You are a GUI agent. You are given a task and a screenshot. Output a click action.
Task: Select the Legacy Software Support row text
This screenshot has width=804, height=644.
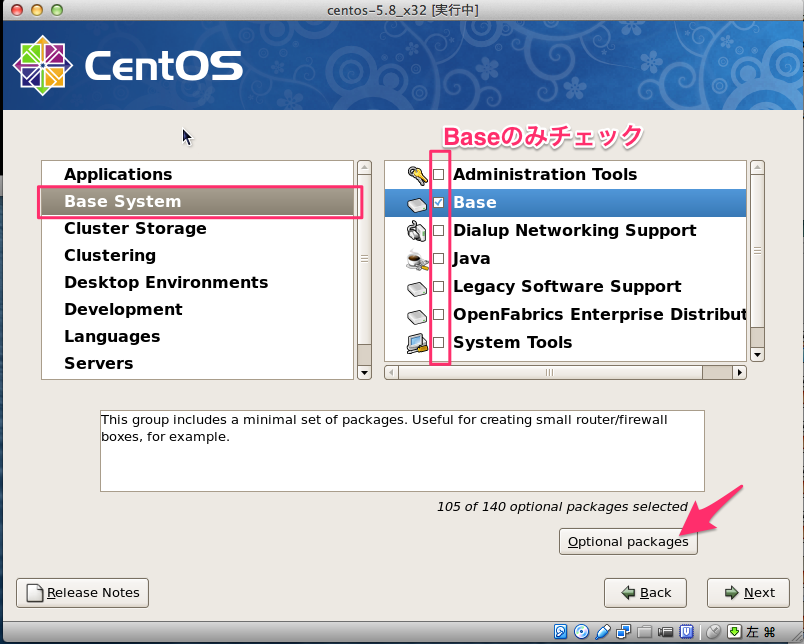[567, 286]
